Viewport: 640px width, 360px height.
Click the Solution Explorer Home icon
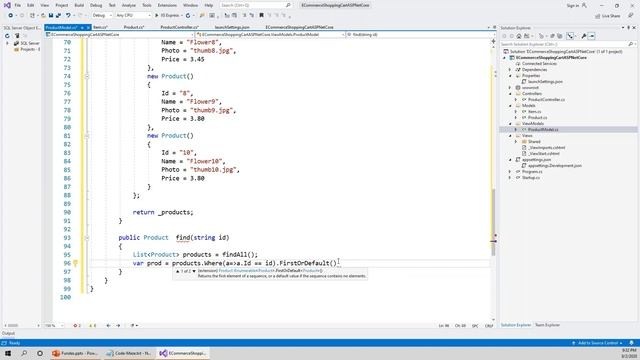click(519, 36)
